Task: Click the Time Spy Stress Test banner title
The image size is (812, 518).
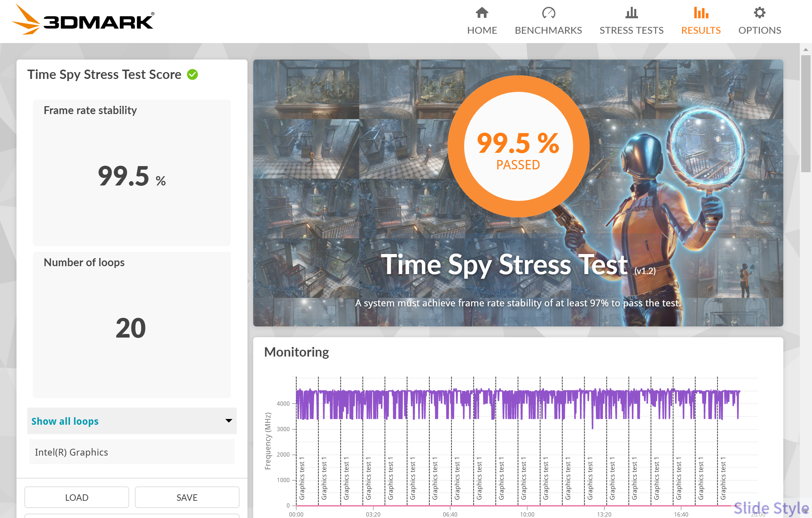Action: tap(504, 265)
